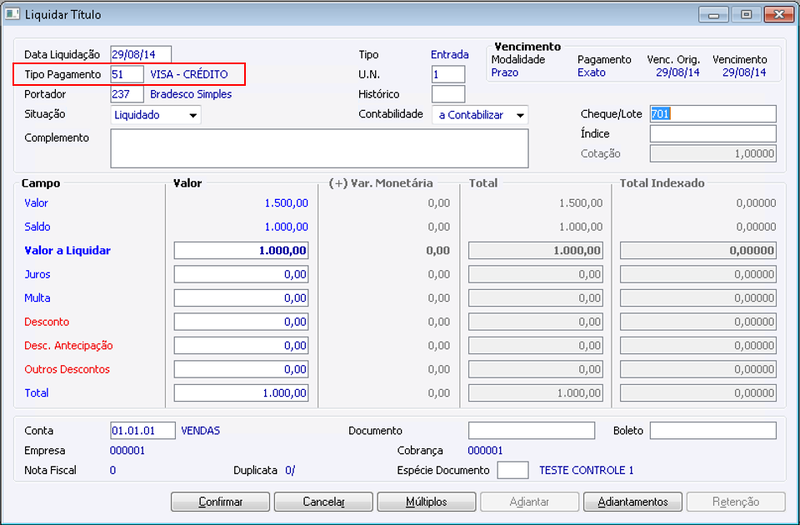Open the Adiantamentos button
The height and width of the screenshot is (525, 800).
[x=633, y=502]
